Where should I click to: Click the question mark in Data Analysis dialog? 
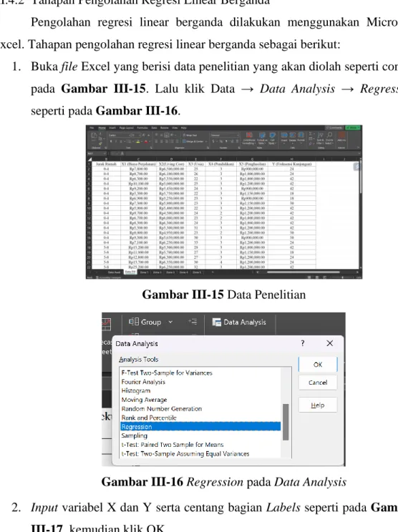[303, 343]
